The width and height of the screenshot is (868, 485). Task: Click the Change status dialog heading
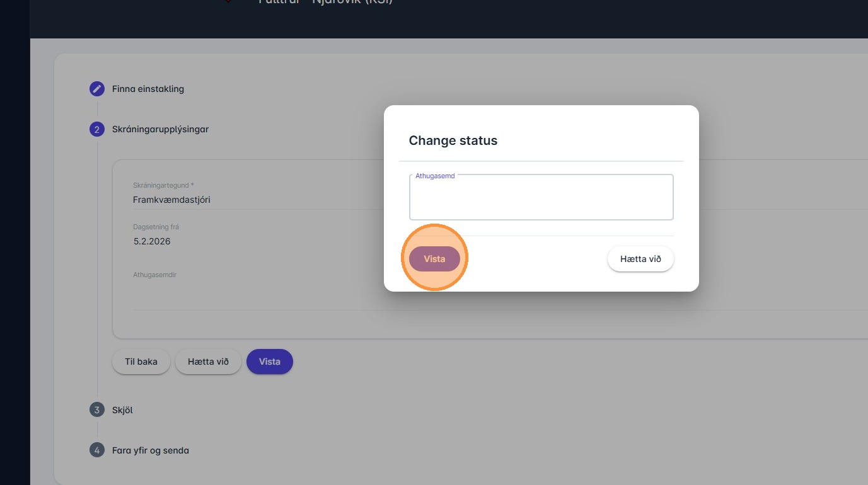(x=453, y=140)
